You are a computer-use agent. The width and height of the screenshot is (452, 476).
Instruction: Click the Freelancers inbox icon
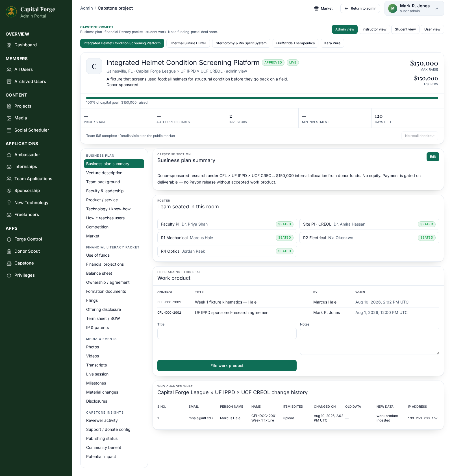(x=9, y=215)
